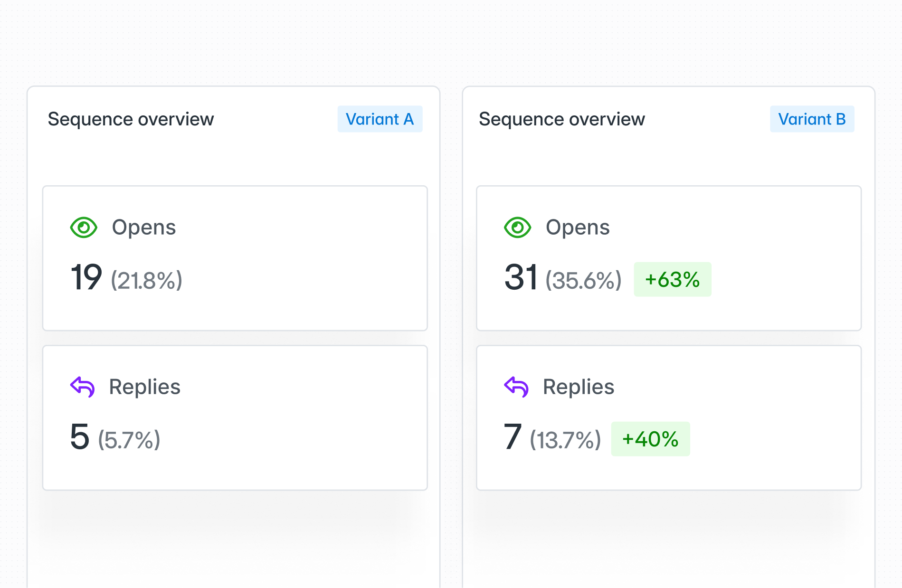Click the green eye Opens icon in Variant B
The width and height of the screenshot is (902, 588).
tap(517, 228)
